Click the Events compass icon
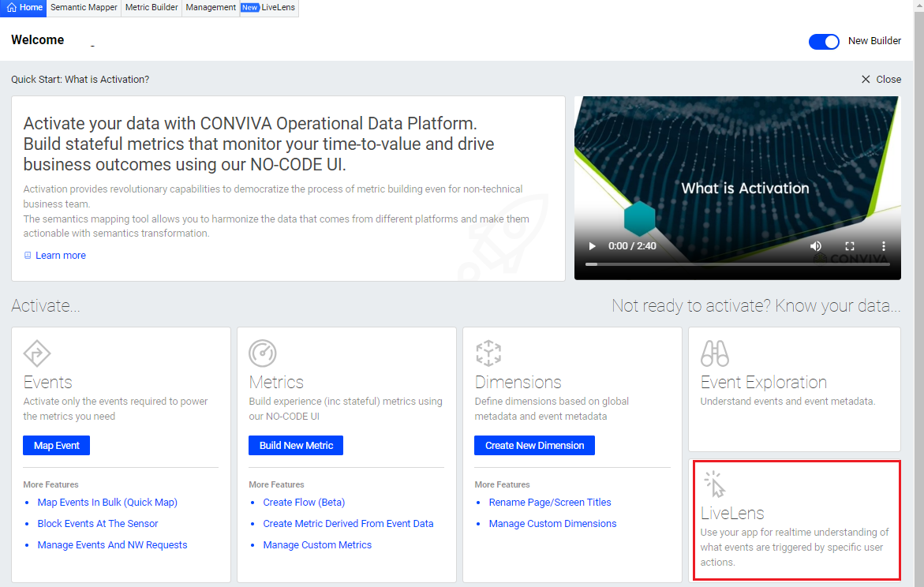 click(37, 353)
